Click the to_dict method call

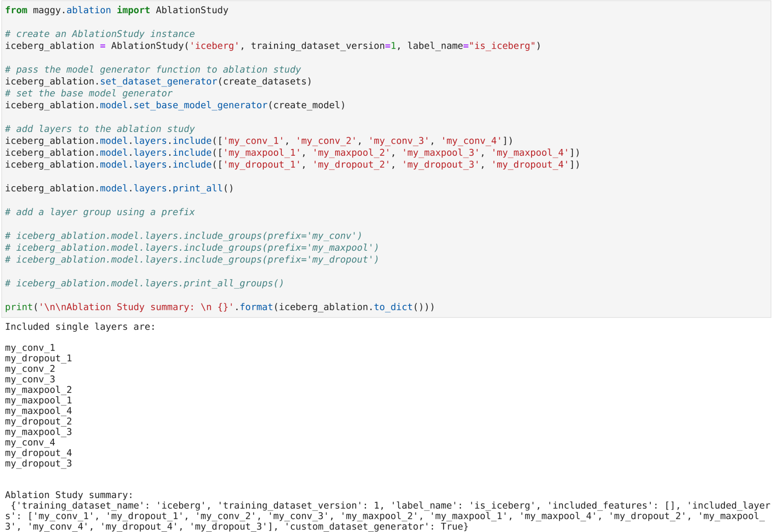(x=393, y=307)
